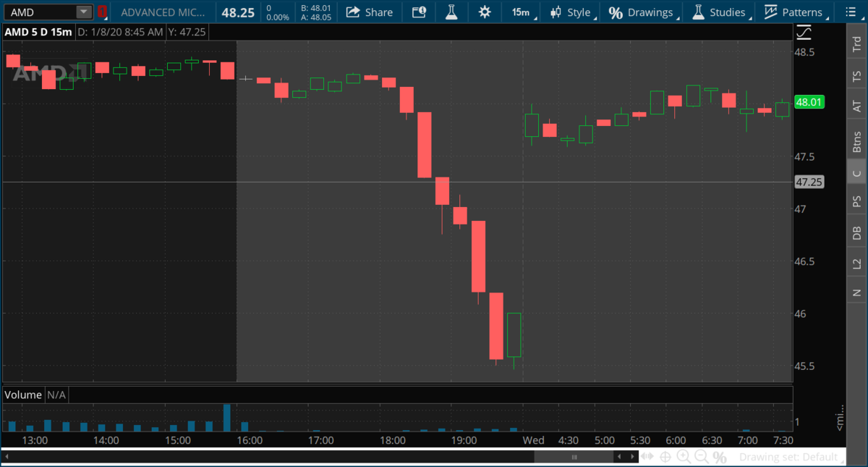Open chart settings gear icon
Screen dimensions: 868x467
tap(484, 12)
